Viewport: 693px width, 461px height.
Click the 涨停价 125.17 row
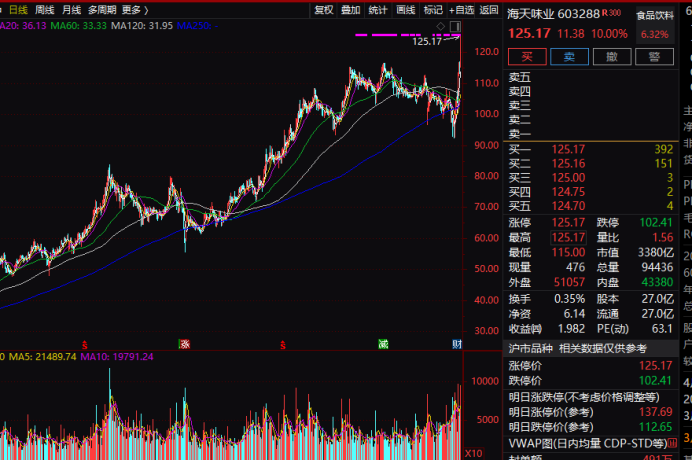pos(590,366)
